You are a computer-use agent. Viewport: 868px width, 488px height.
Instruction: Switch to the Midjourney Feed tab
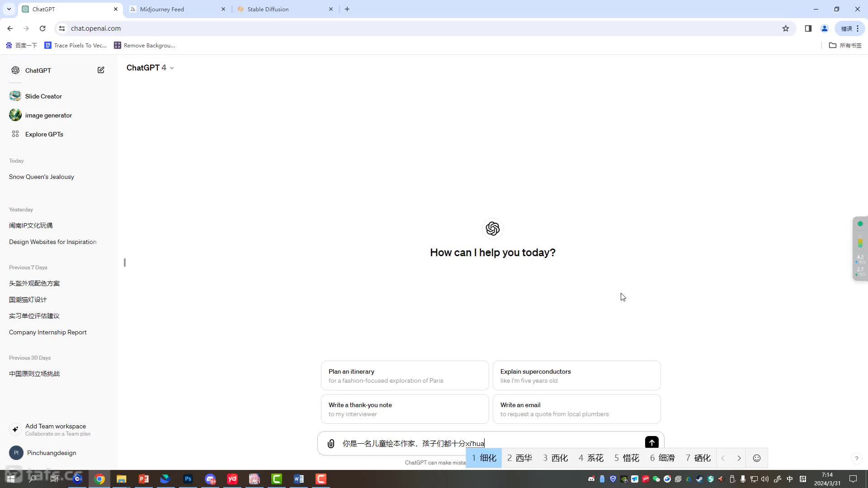click(176, 9)
